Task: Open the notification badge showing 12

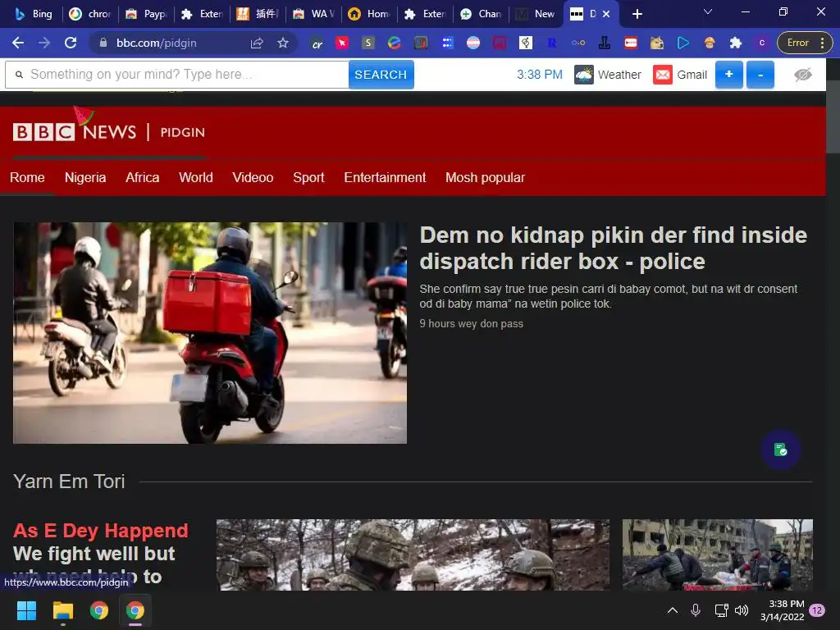Action: [x=817, y=610]
